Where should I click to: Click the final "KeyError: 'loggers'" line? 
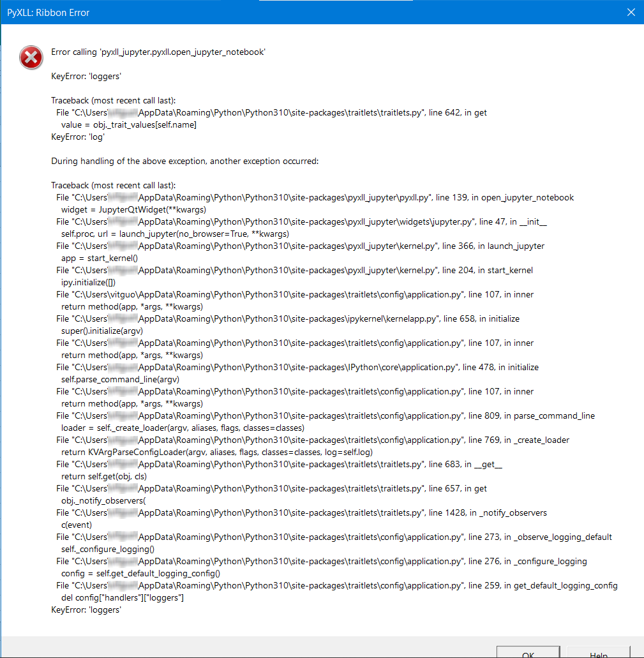tap(86, 609)
